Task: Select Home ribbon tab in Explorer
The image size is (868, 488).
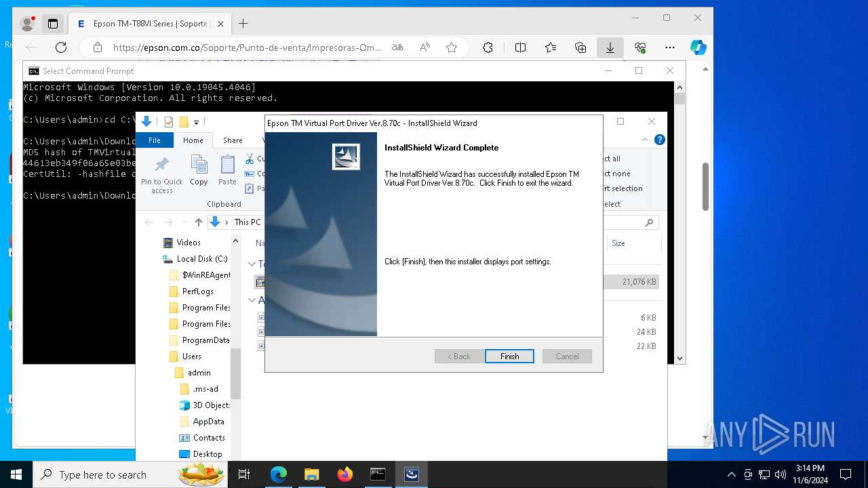Action: coord(193,140)
